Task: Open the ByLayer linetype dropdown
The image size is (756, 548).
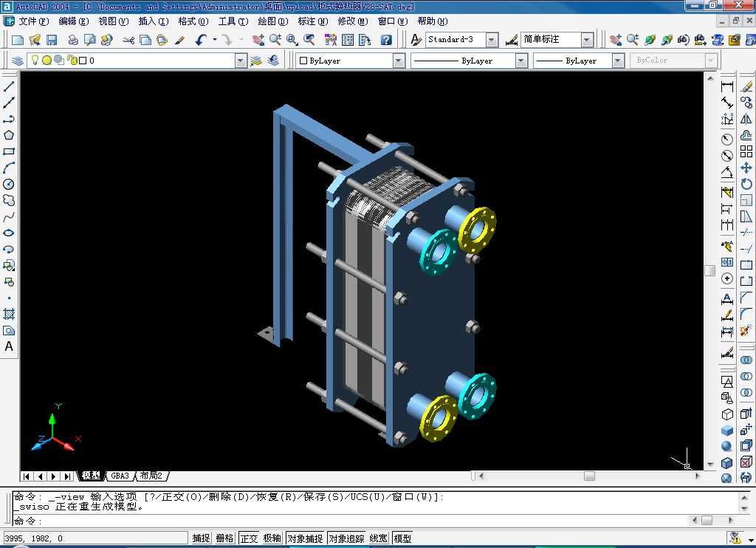Action: 521,61
